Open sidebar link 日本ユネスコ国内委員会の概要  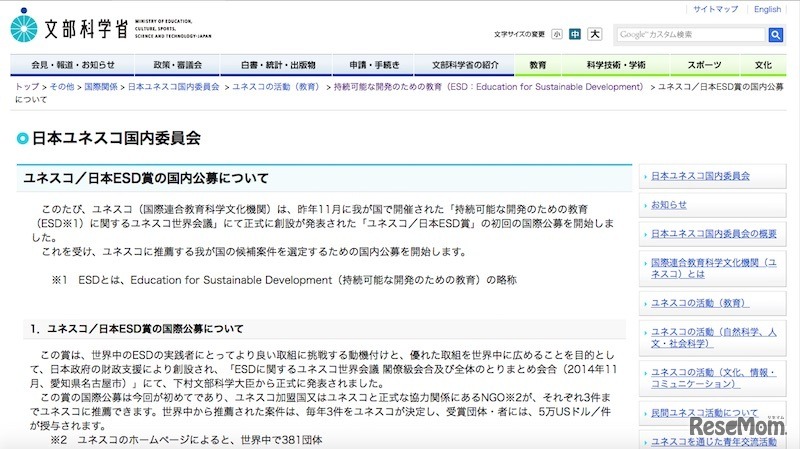pos(713,234)
